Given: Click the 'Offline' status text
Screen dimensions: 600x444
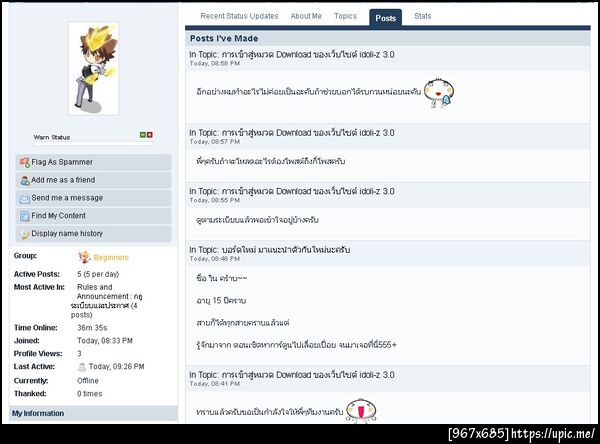Looking at the screenshot, I should (x=88, y=381).
